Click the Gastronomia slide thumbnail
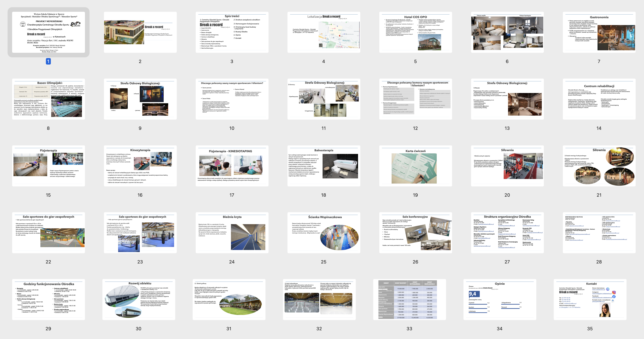644x339 pixels. [x=599, y=32]
